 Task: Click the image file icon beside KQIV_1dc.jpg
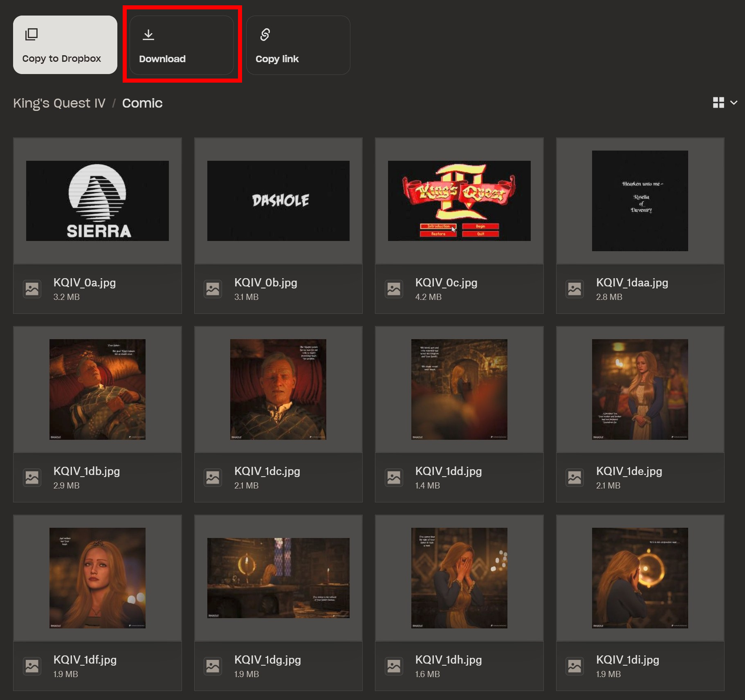point(213,478)
